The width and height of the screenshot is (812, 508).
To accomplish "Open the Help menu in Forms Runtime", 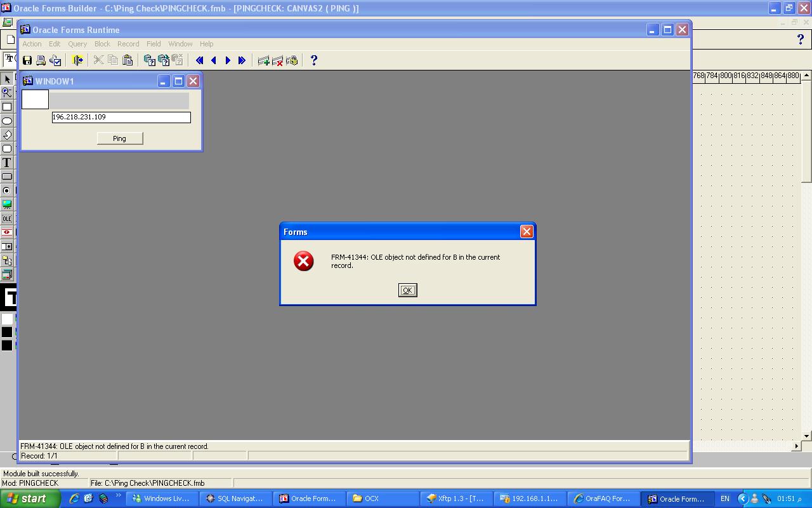I will click(x=206, y=44).
